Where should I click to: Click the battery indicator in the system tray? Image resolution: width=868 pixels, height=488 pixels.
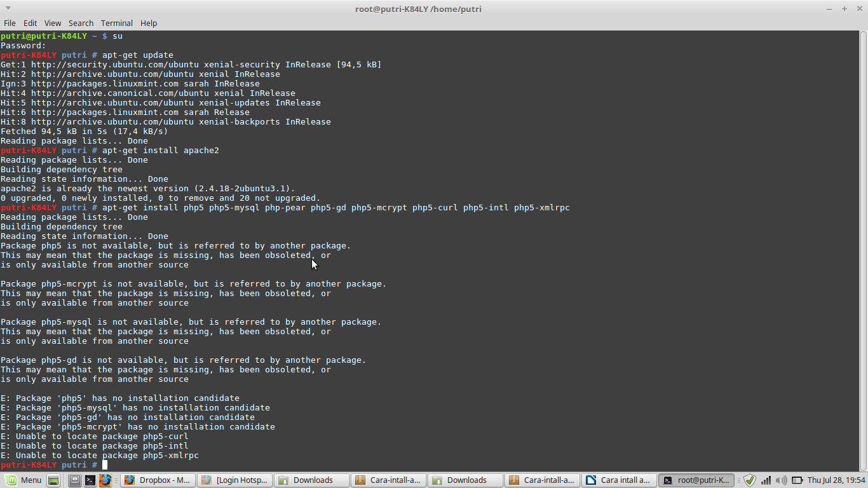click(797, 480)
